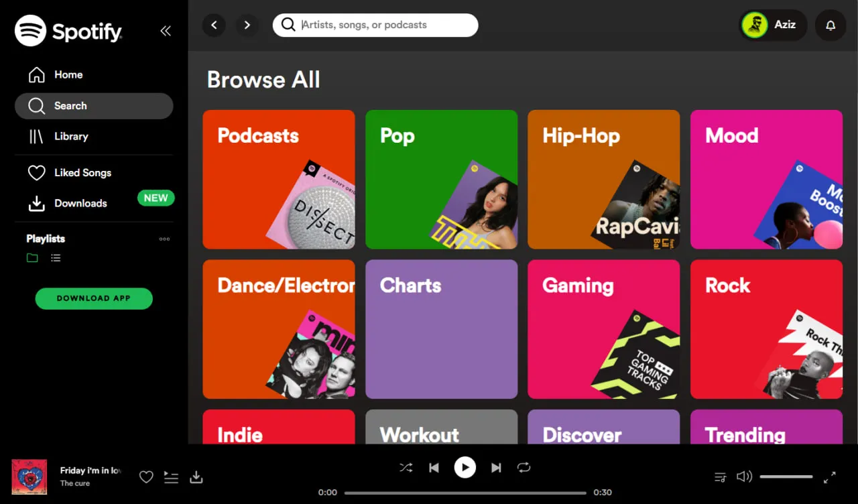Collapse the sidebar with the double chevron

(166, 30)
